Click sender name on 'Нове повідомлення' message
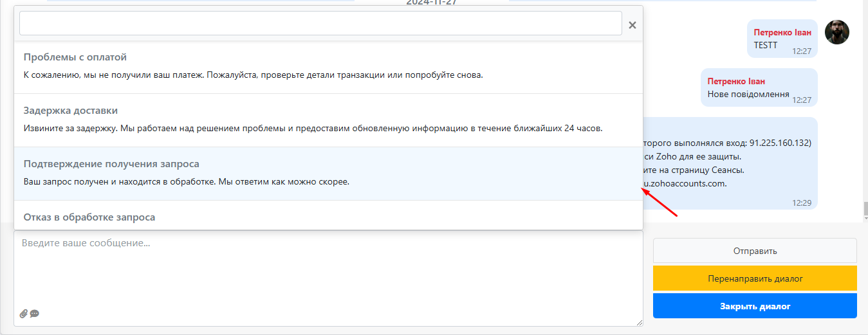Screen dimensions: 868x335 pyautogui.click(x=736, y=82)
